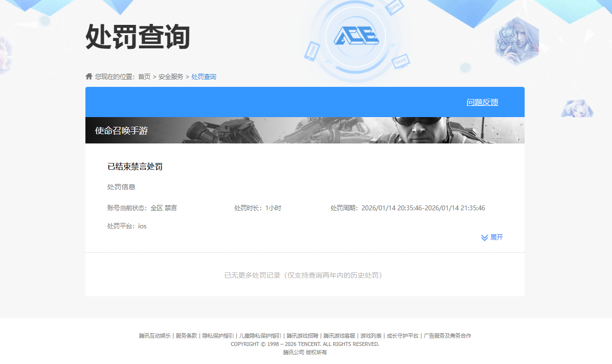Open 成长守护平台 footer link
The height and width of the screenshot is (364, 612).
(403, 336)
